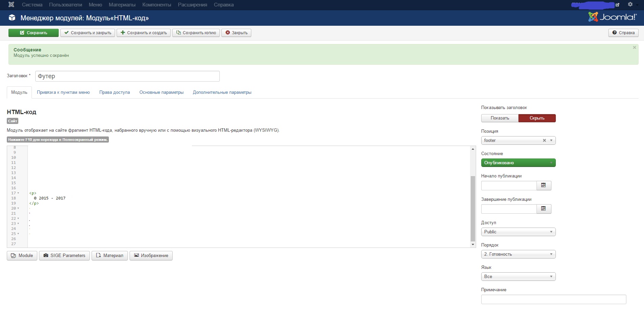Open the Язык dropdown showing Все

[518, 277]
